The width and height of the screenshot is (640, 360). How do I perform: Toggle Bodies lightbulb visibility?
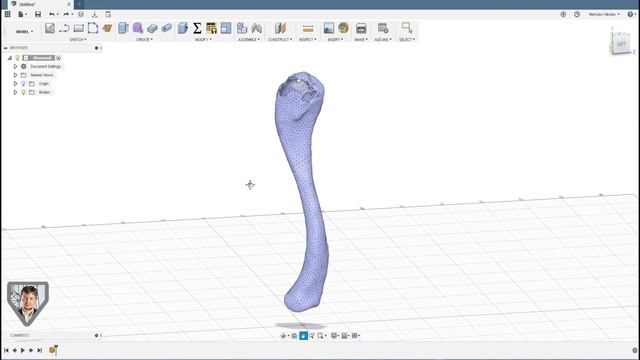[24, 92]
